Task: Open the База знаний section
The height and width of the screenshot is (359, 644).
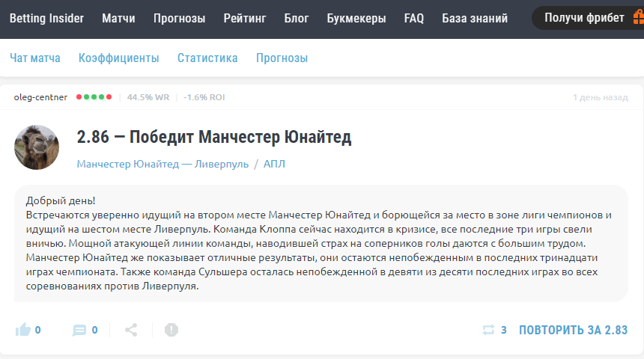Action: coord(475,19)
